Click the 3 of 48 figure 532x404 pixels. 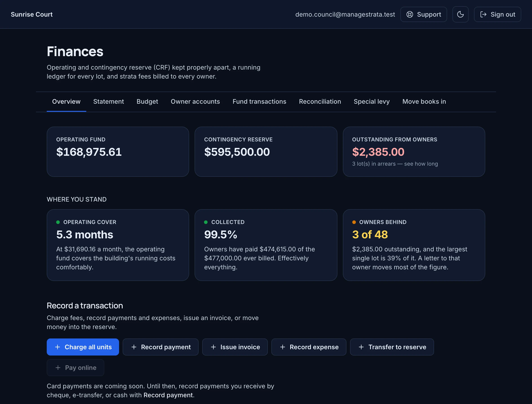point(370,235)
